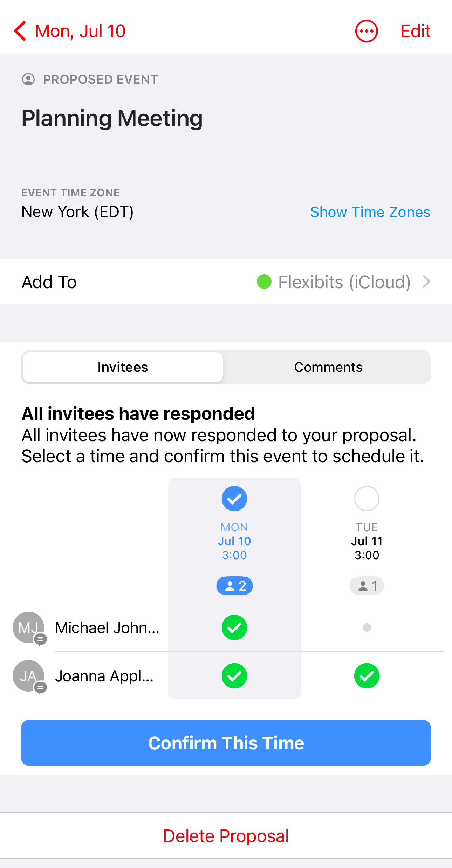Tap the 2 attendees badge for Monday

click(234, 586)
